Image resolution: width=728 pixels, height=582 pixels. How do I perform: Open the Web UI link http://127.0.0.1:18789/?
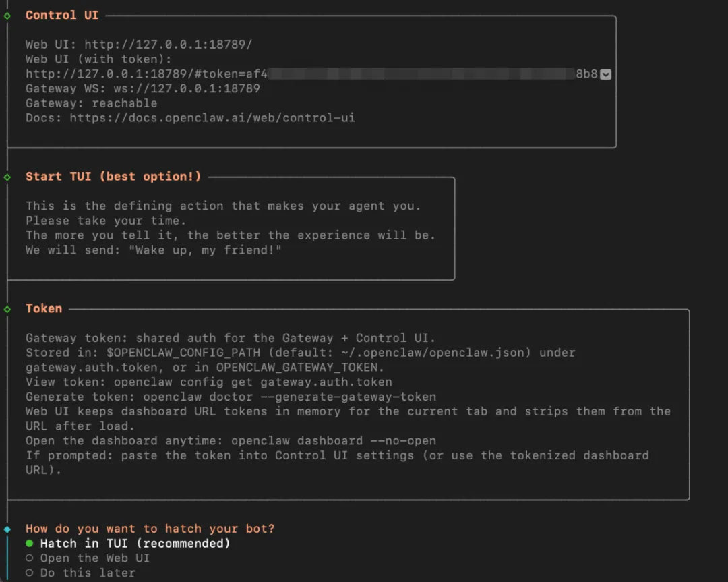[x=169, y=45]
